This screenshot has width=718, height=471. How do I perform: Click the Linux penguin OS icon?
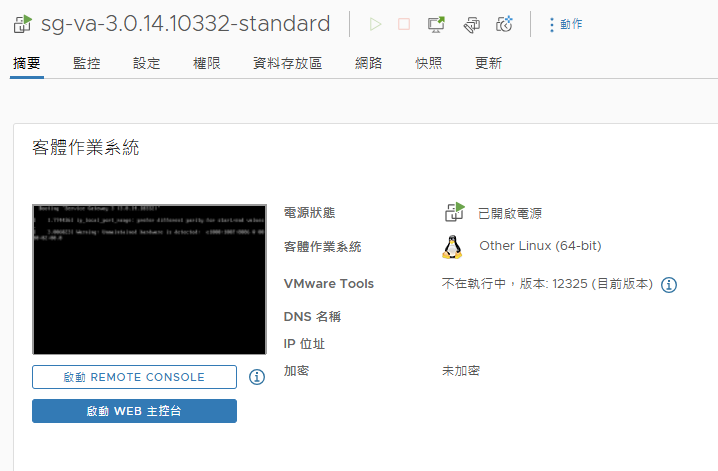pos(452,246)
